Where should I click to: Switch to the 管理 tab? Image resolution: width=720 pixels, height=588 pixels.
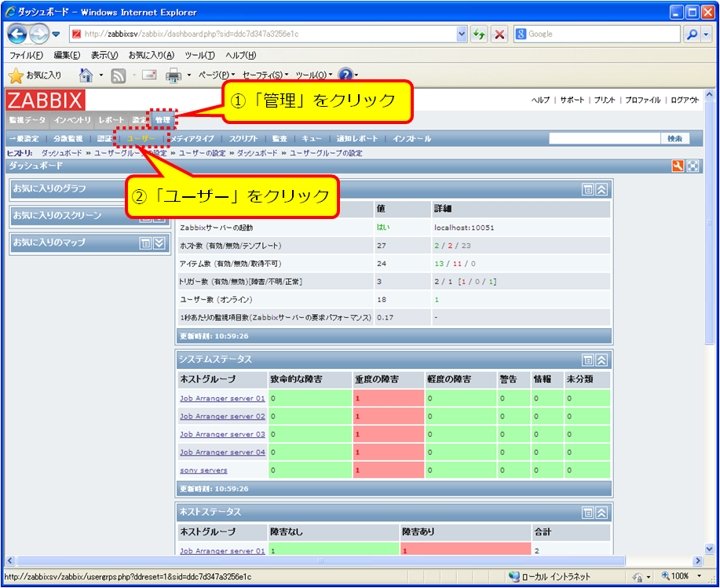point(163,120)
